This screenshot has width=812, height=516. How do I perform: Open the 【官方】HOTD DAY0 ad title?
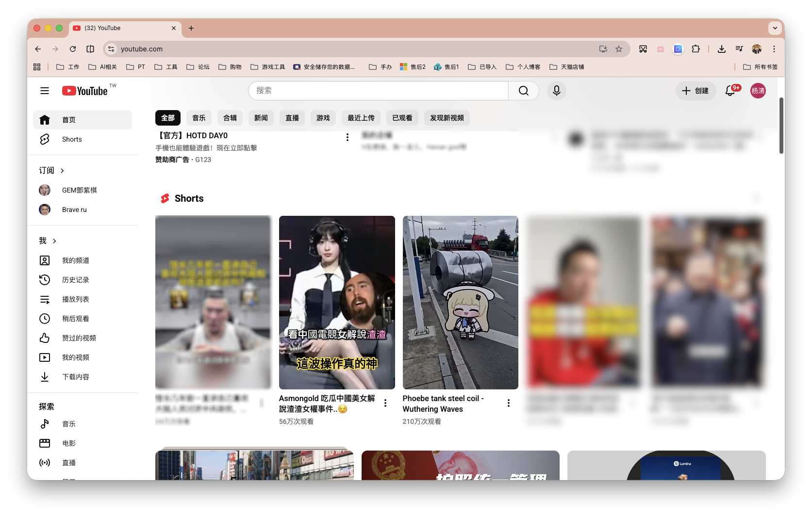pyautogui.click(x=191, y=136)
